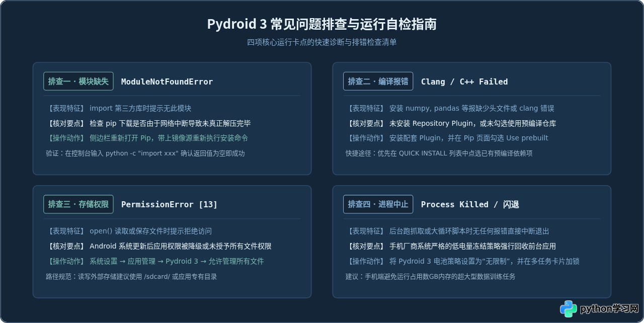The width and height of the screenshot is (644, 323).
Task: Click the "排查二 · 编译报错" badge
Action: tap(378, 81)
